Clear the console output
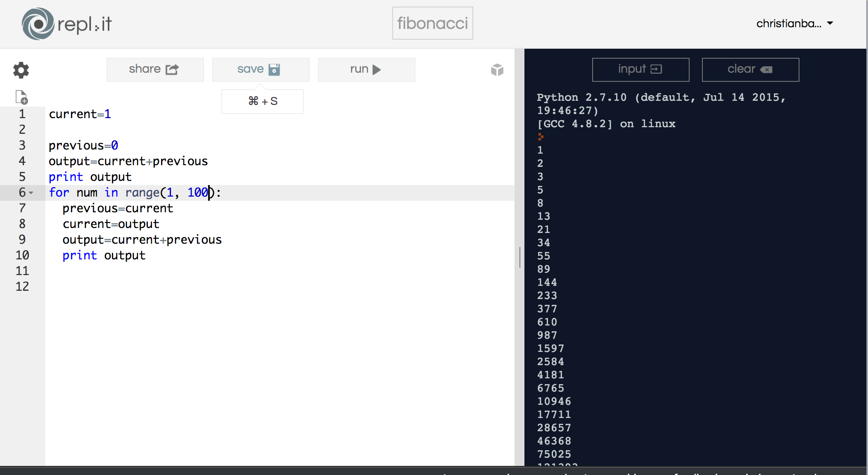 coord(750,69)
